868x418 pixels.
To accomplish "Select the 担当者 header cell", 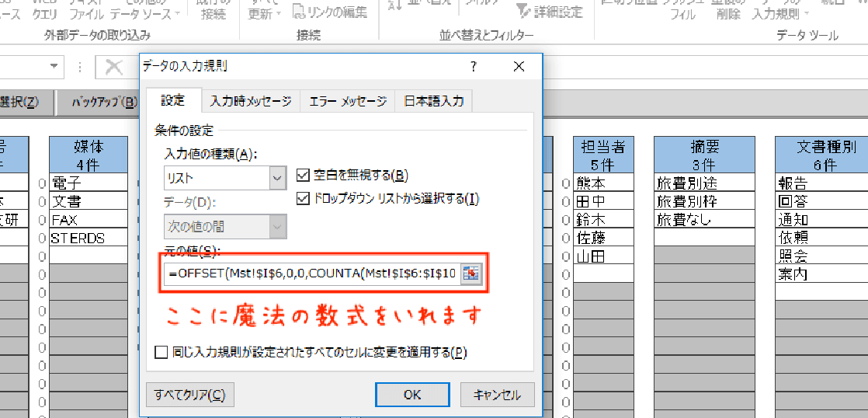I will tap(602, 146).
